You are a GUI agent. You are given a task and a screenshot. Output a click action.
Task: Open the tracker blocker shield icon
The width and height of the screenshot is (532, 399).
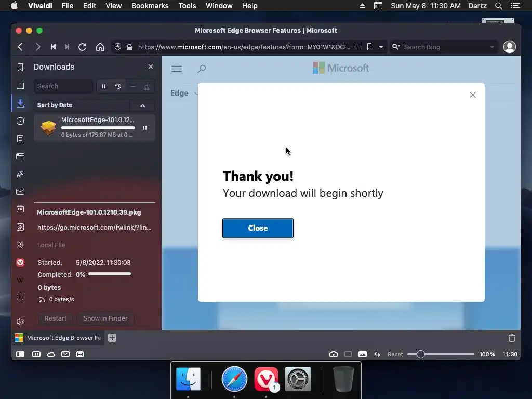118,47
